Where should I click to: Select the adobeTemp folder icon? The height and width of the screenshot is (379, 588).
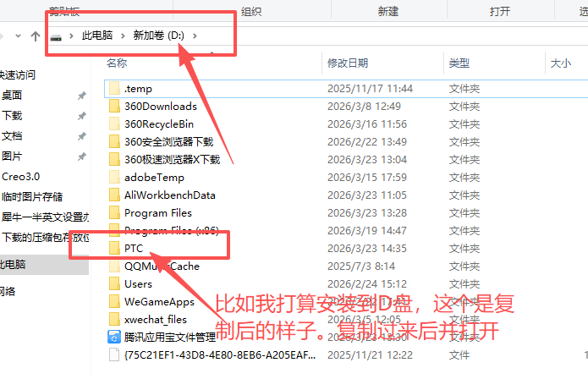pos(114,177)
